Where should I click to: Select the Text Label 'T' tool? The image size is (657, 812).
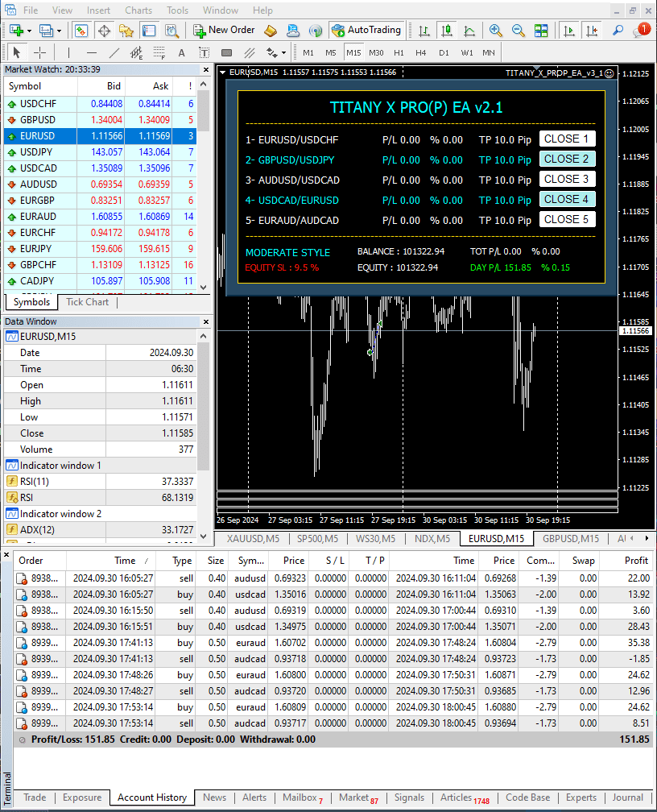click(204, 52)
